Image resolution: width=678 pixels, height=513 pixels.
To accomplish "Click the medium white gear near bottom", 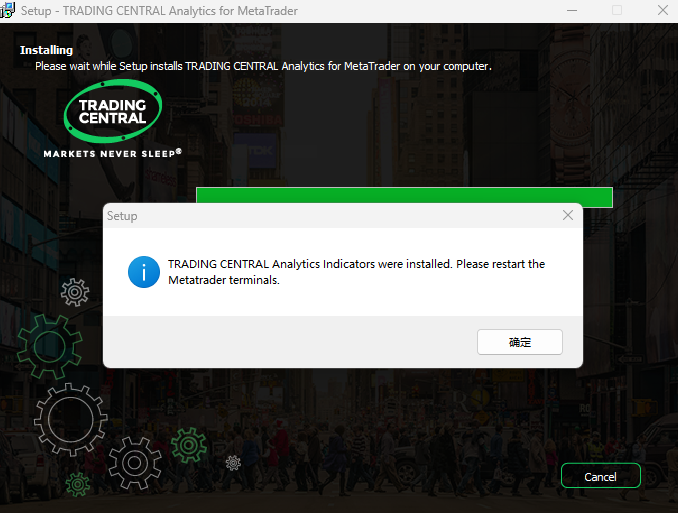I will pyautogui.click(x=135, y=462).
